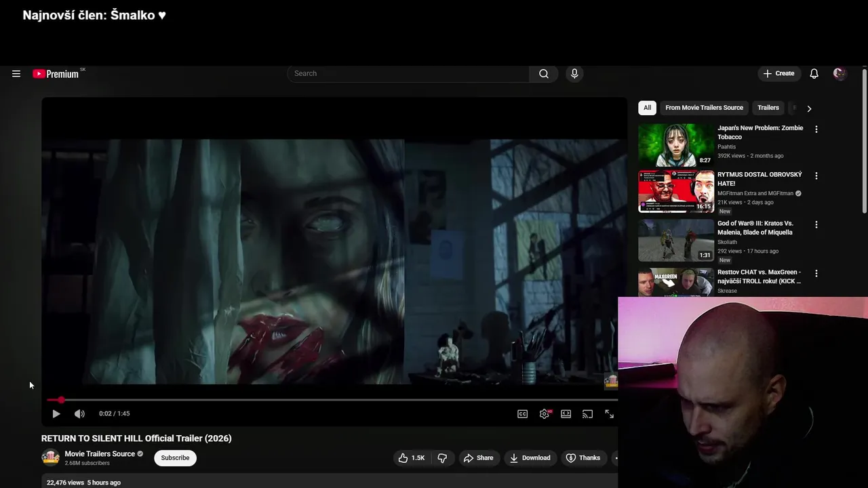Open the YouTube hamburger guide menu
Screen dimensions: 868x488
click(x=16, y=74)
